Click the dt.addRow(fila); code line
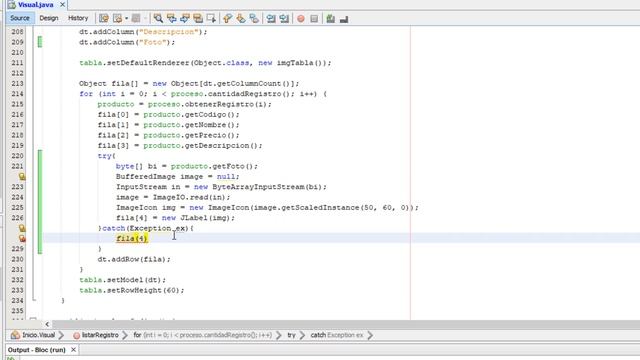 click(134, 259)
